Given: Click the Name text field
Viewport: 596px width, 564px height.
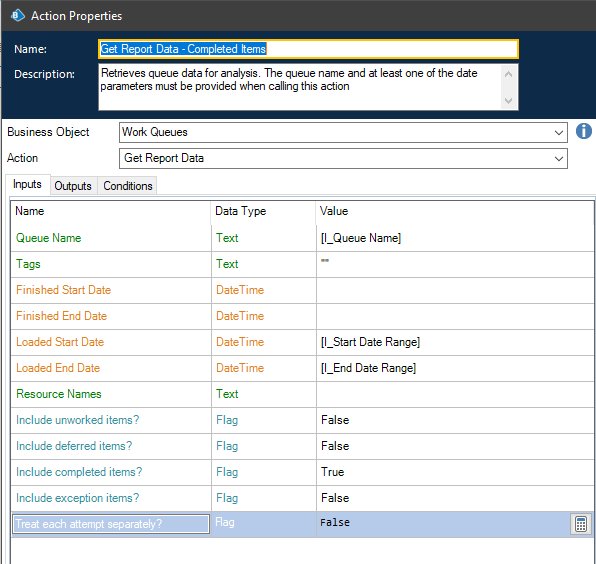Looking at the screenshot, I should pos(308,49).
